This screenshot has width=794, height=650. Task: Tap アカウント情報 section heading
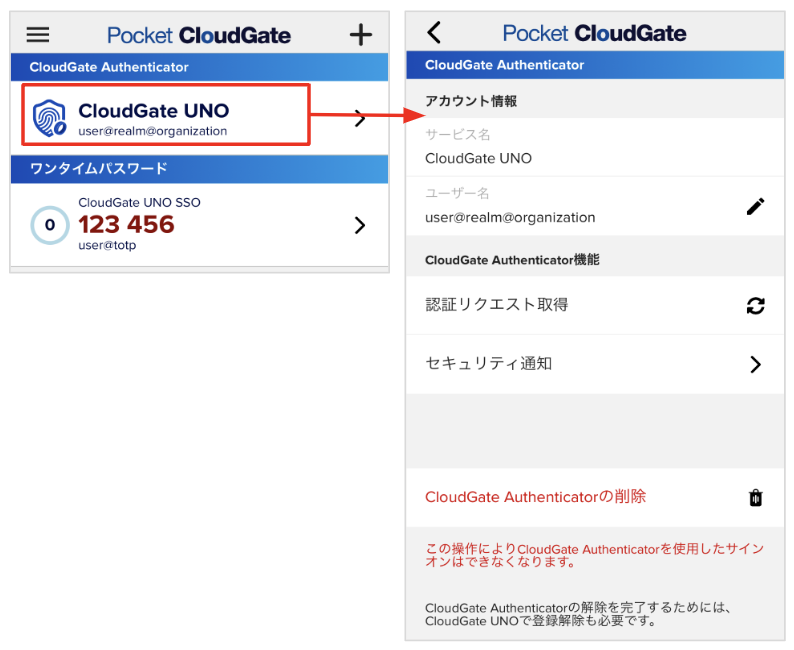point(471,101)
